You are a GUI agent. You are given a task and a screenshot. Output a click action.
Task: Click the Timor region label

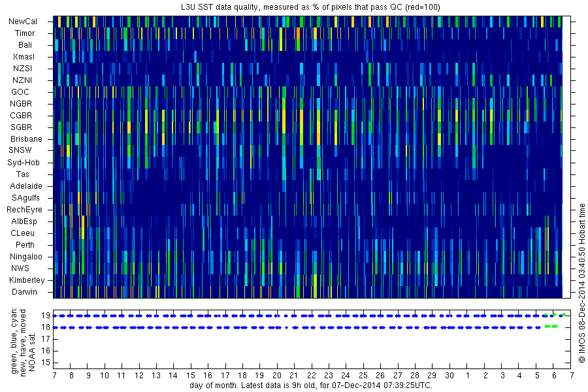(x=25, y=33)
